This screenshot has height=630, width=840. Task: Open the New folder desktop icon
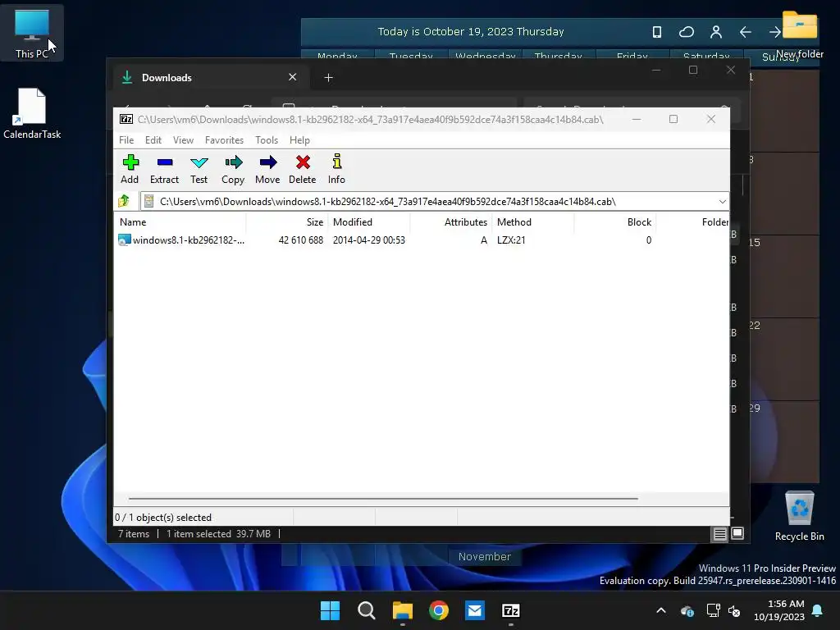point(799,34)
